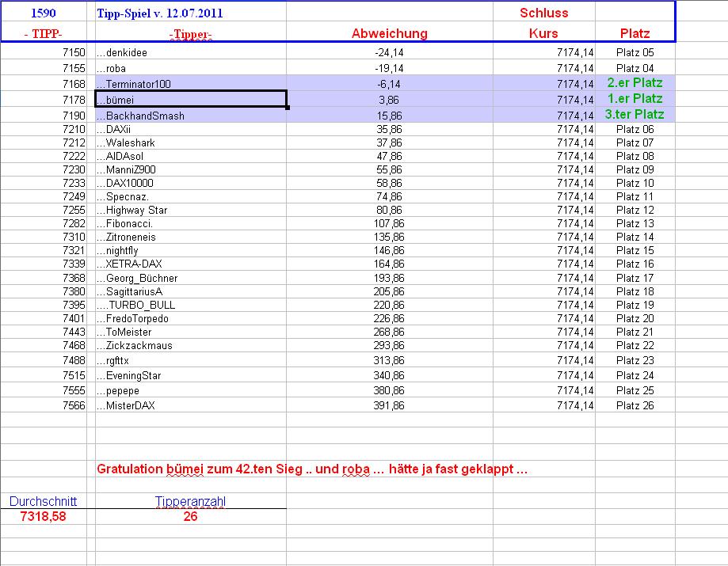Select the -Tipper- header cell

190,33
